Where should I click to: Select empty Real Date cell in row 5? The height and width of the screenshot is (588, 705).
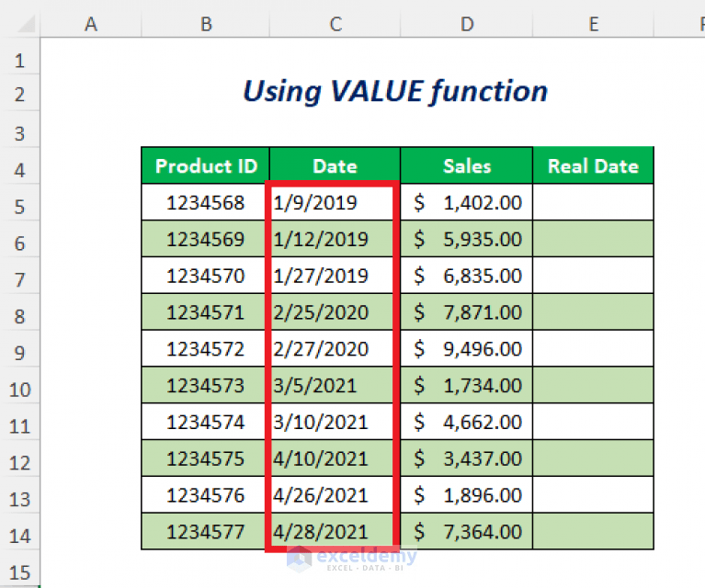(x=594, y=202)
